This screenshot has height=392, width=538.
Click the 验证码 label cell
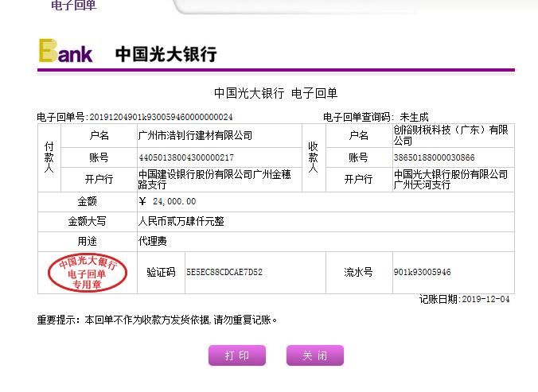click(161, 273)
